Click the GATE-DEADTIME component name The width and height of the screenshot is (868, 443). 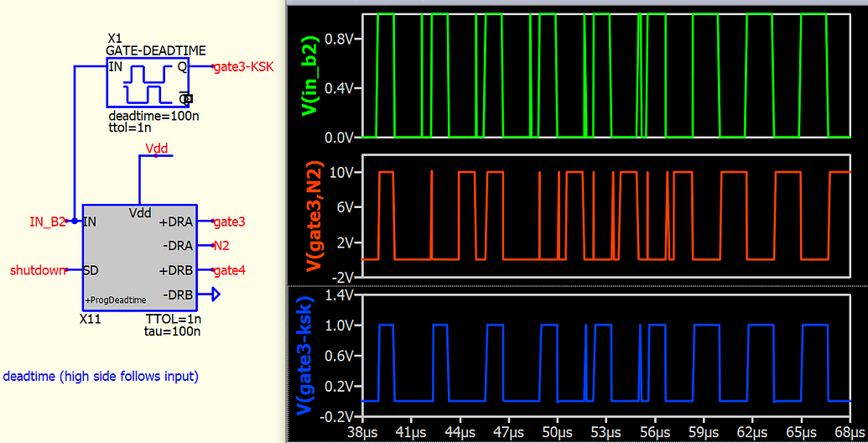coord(155,51)
